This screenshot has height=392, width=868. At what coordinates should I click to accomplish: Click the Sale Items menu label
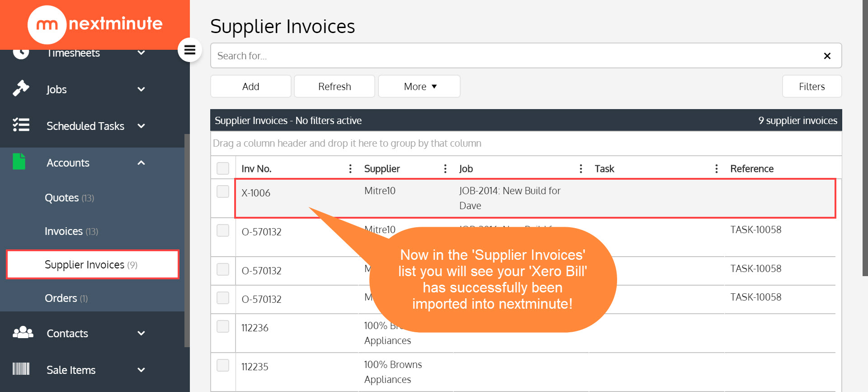[x=71, y=370]
